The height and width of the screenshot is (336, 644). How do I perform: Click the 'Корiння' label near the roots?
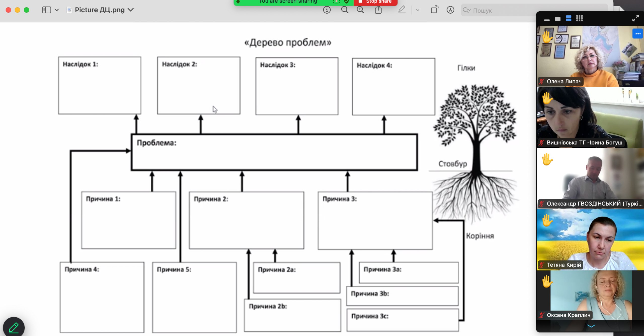tap(480, 236)
